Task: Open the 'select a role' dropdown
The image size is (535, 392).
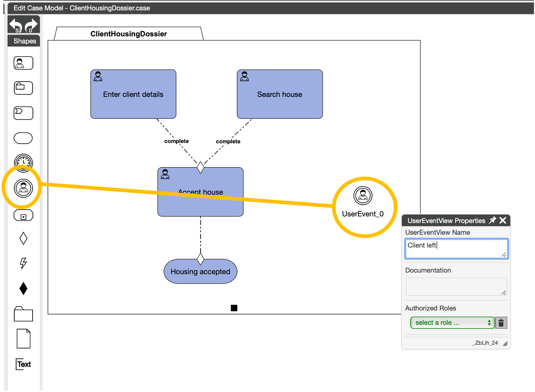Action: (x=452, y=323)
